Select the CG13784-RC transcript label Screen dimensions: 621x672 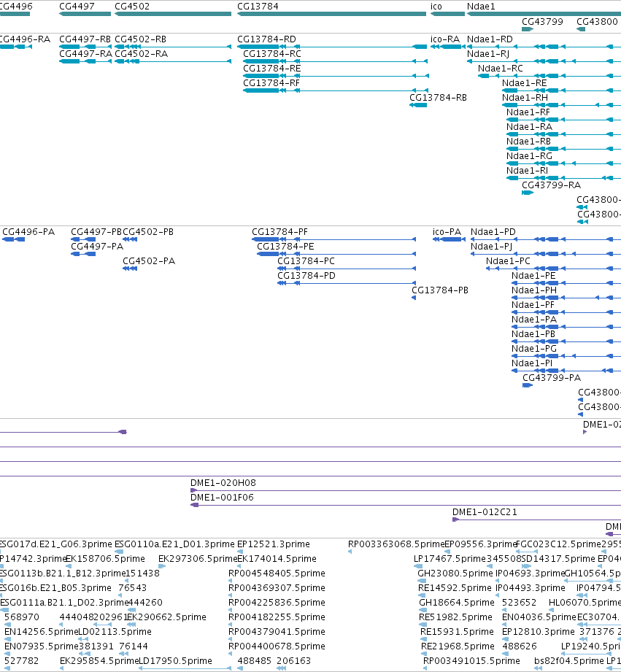[272, 53]
